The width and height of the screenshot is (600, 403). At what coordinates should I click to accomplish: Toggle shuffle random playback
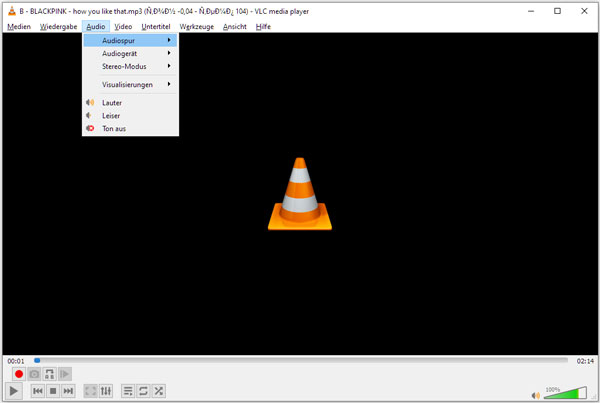pos(159,391)
